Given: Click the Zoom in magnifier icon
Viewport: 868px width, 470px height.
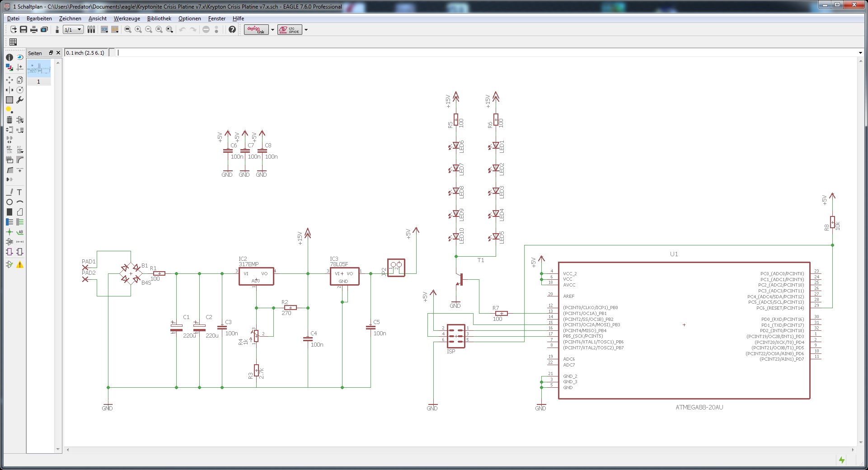Looking at the screenshot, I should click(138, 29).
